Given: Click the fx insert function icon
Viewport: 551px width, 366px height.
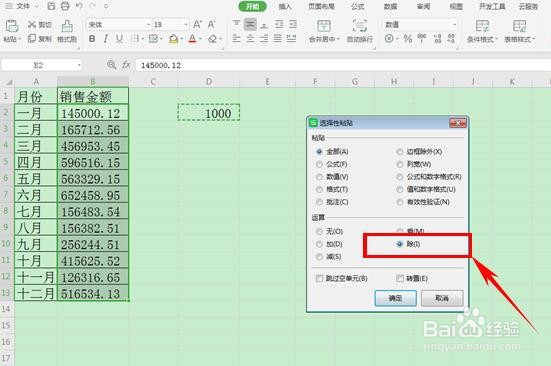Looking at the screenshot, I should (126, 65).
